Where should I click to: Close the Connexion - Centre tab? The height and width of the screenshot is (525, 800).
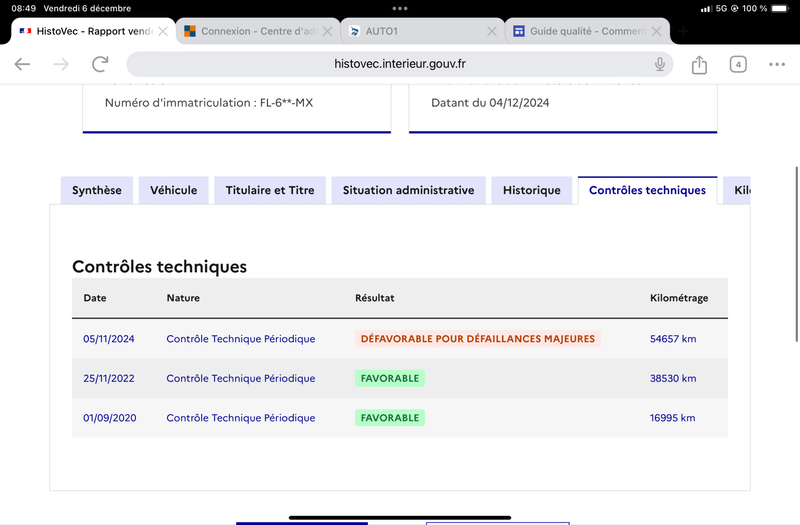coord(328,31)
